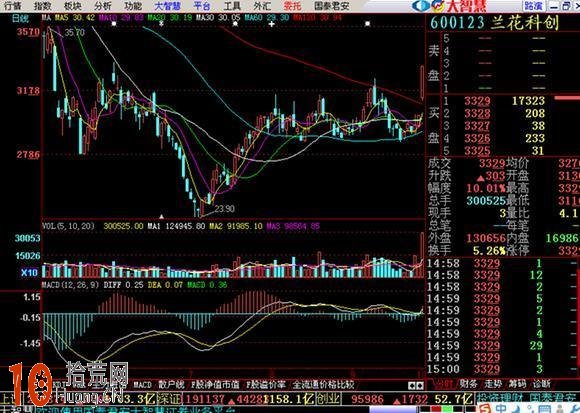Open the 平台 menu

202,6
